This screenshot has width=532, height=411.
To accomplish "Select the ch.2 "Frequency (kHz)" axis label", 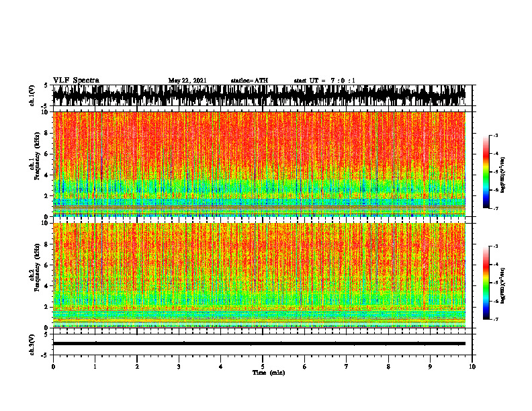I will 37,267.
